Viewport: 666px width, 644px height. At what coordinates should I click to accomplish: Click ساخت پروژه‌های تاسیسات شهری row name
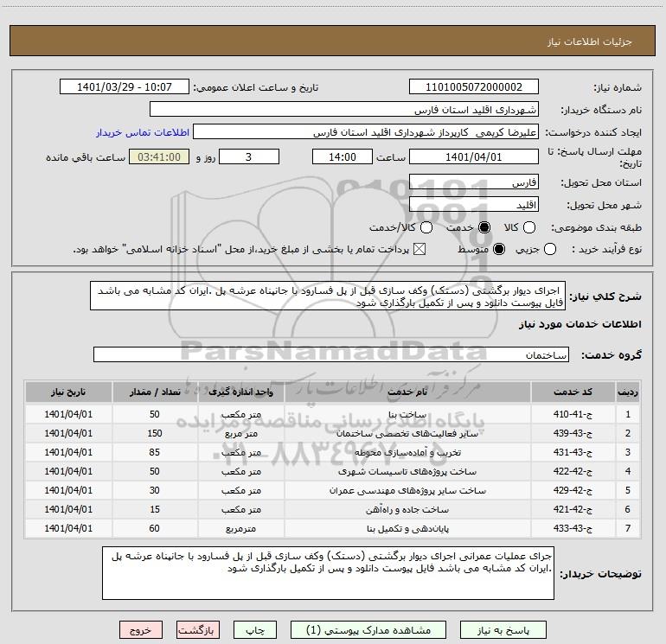(407, 472)
